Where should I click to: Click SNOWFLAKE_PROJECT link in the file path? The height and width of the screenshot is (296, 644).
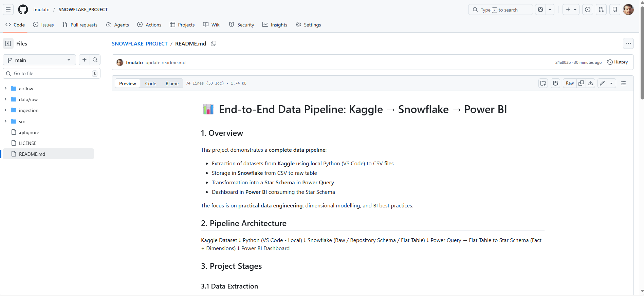point(140,43)
